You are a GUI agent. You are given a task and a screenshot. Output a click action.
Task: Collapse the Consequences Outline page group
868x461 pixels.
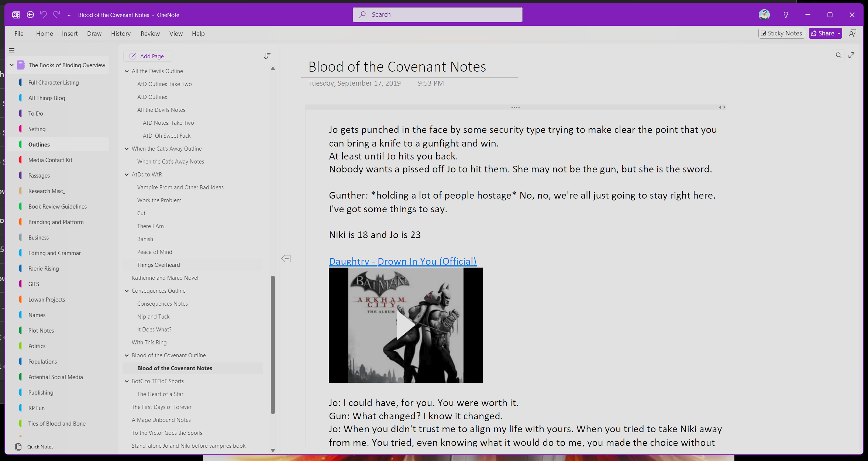pos(127,291)
